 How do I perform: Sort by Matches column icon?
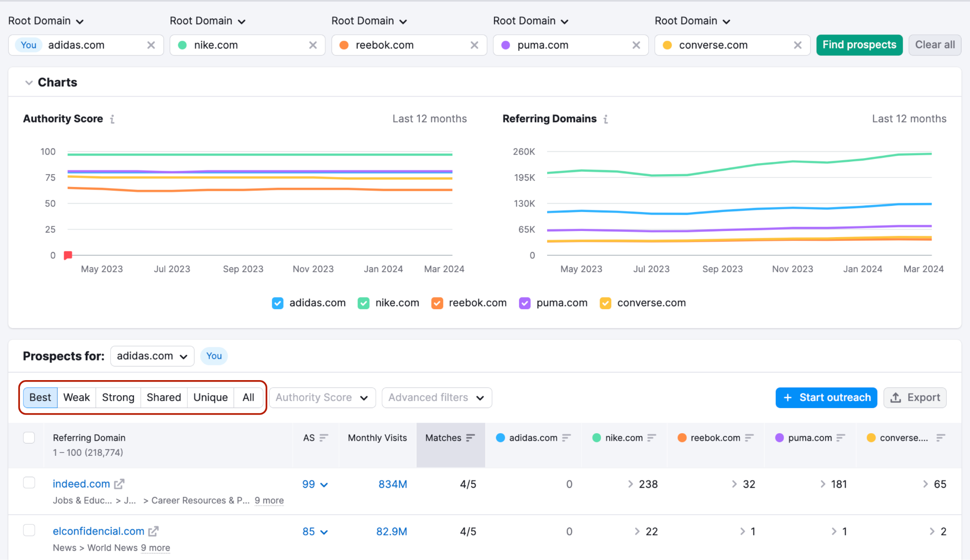click(470, 438)
